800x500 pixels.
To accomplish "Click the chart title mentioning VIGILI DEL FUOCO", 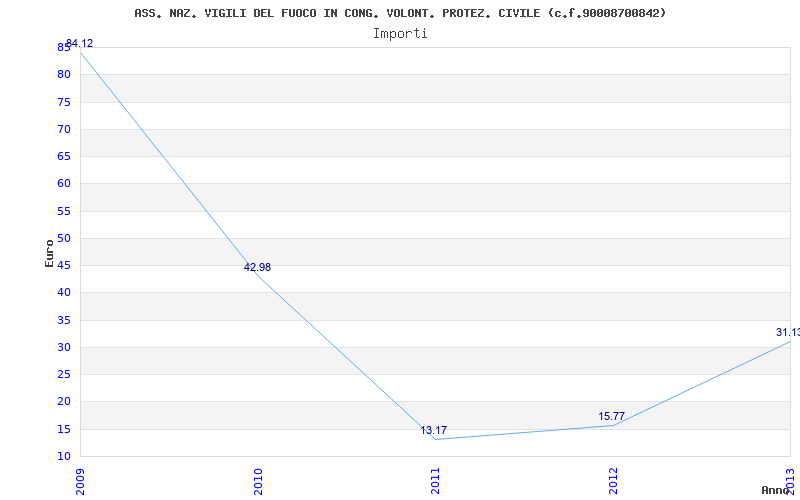I will pos(400,13).
